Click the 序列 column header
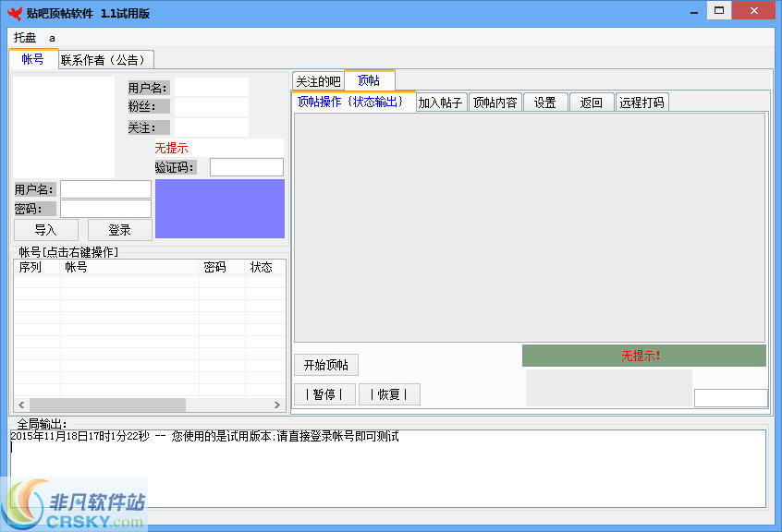 37,267
